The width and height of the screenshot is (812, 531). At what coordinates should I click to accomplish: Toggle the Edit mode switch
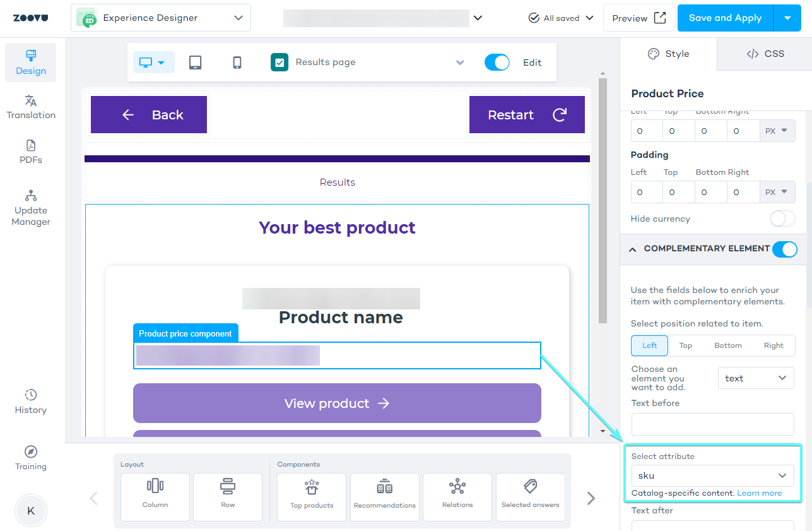pyautogui.click(x=497, y=63)
